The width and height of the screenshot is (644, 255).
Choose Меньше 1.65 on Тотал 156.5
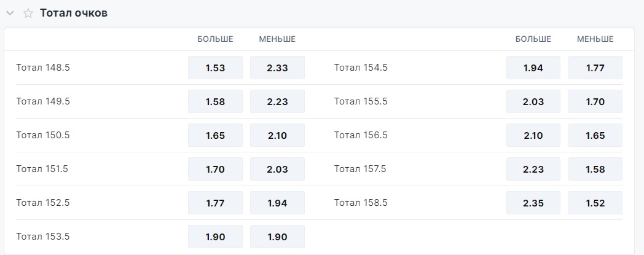(x=595, y=135)
